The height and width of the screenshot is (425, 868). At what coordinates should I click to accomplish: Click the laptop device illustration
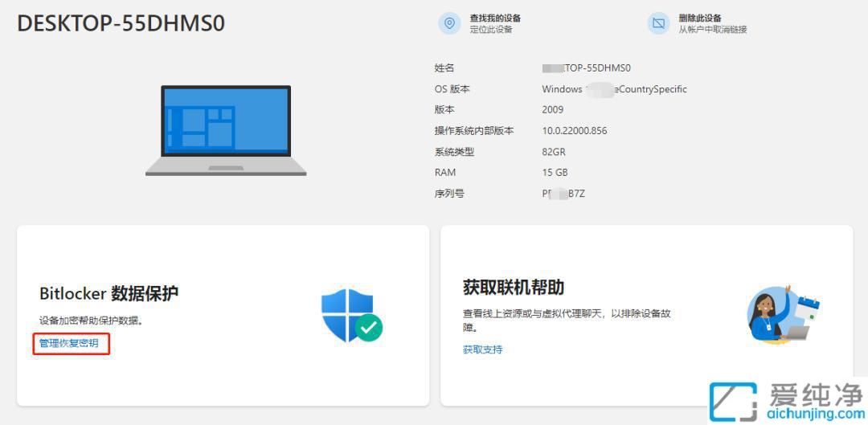pos(226,131)
